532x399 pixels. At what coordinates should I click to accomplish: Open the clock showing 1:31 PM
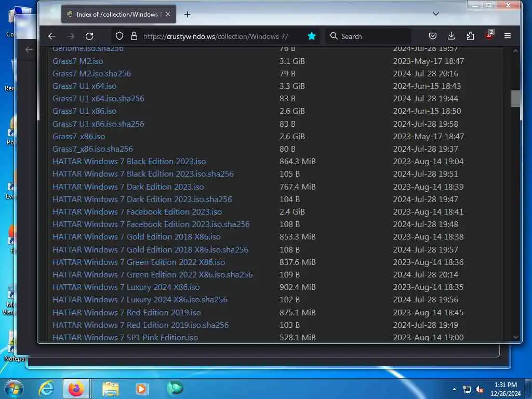(x=506, y=389)
